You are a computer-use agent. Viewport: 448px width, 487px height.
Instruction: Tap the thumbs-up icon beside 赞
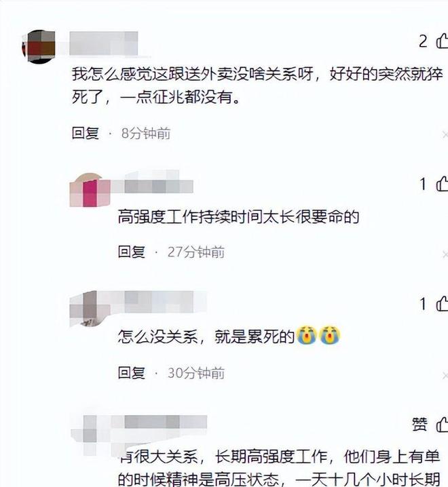click(443, 425)
